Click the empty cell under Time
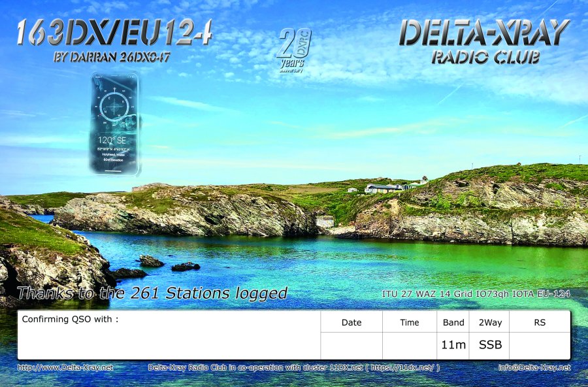 [409, 345]
